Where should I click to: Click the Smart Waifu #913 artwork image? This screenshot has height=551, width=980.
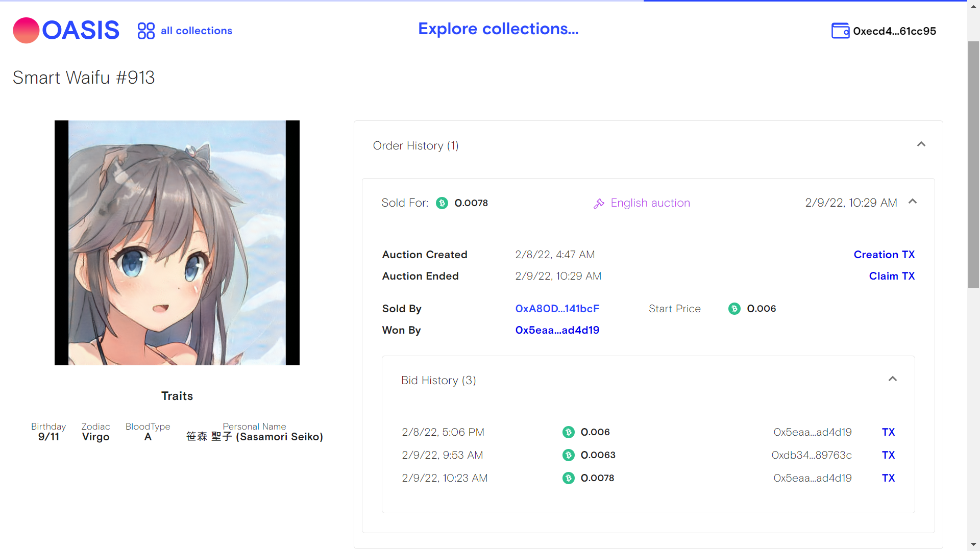click(177, 243)
